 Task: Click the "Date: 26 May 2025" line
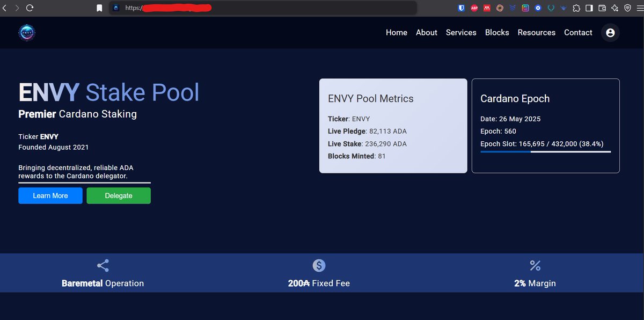click(510, 119)
